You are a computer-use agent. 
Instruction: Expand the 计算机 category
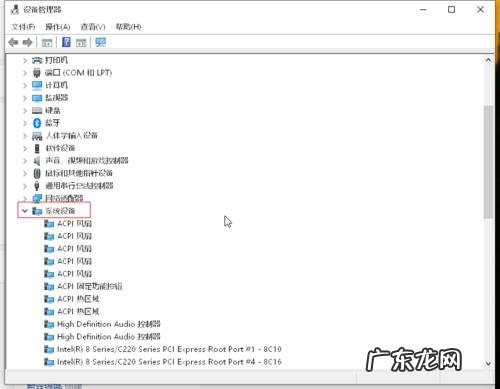click(25, 85)
